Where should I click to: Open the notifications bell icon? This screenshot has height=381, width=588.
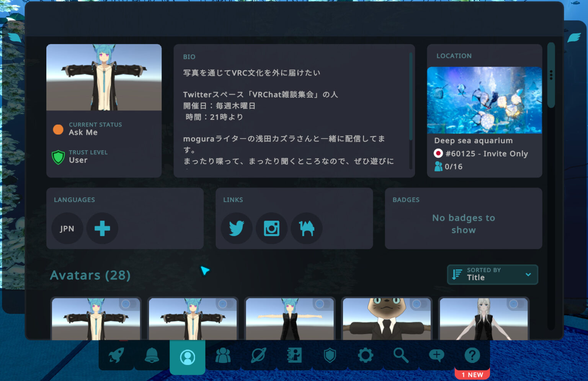pos(152,356)
